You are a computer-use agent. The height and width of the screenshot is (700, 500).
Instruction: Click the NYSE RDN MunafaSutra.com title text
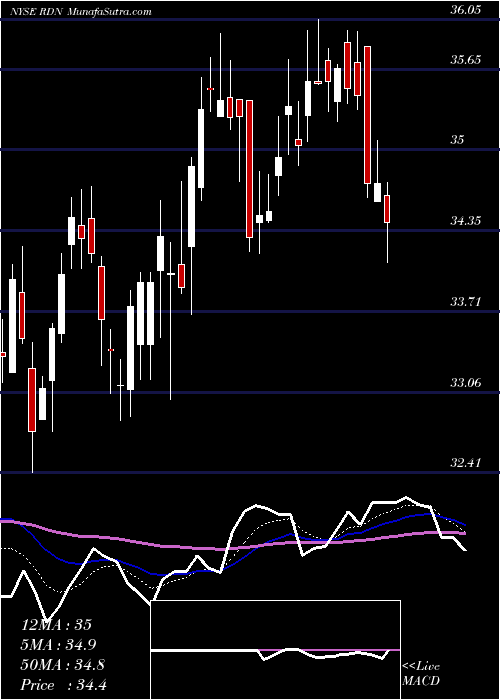click(x=80, y=12)
